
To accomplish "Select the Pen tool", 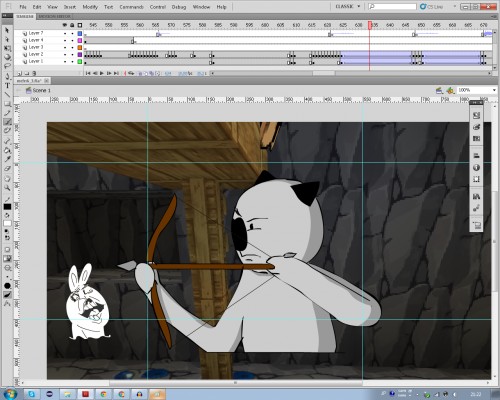I will tap(7, 77).
